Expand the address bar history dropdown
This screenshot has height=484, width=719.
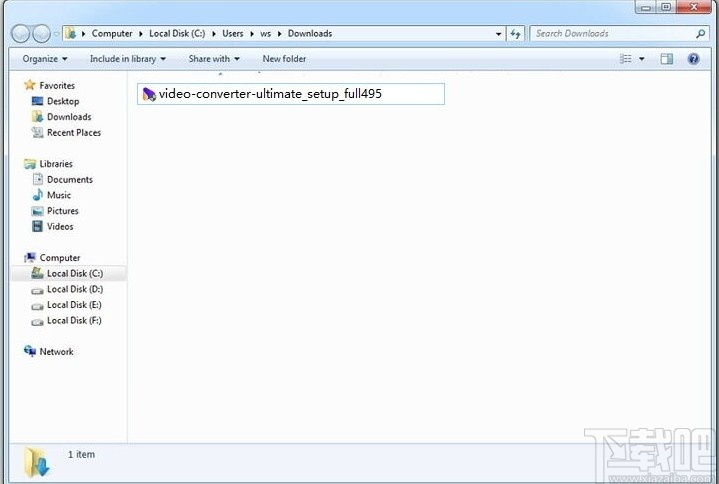(x=498, y=34)
